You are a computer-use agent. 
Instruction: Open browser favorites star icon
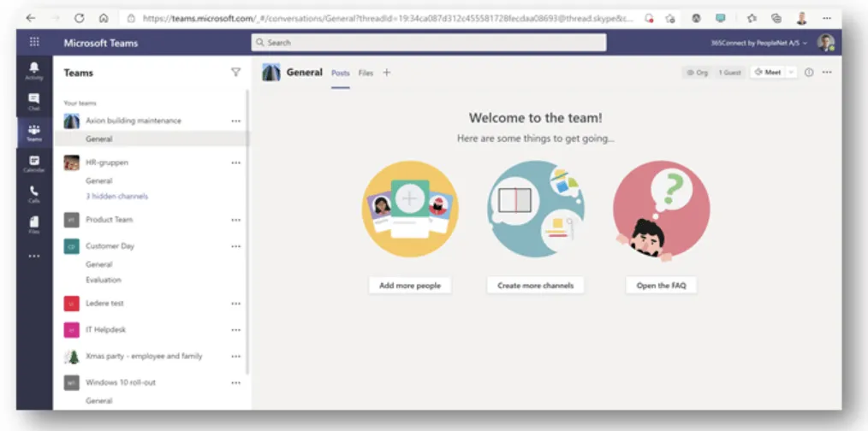752,18
